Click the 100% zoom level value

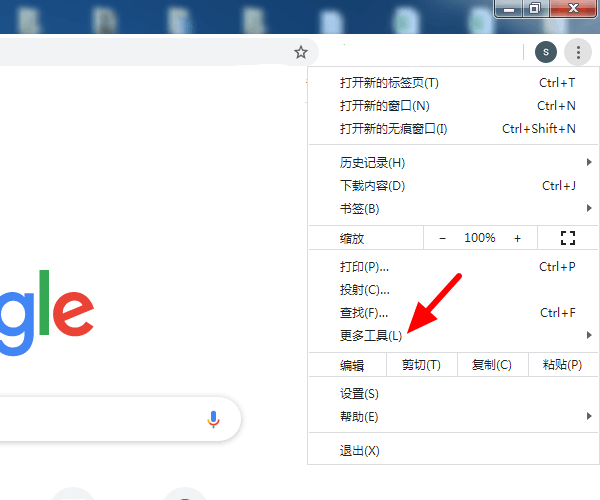(x=479, y=238)
